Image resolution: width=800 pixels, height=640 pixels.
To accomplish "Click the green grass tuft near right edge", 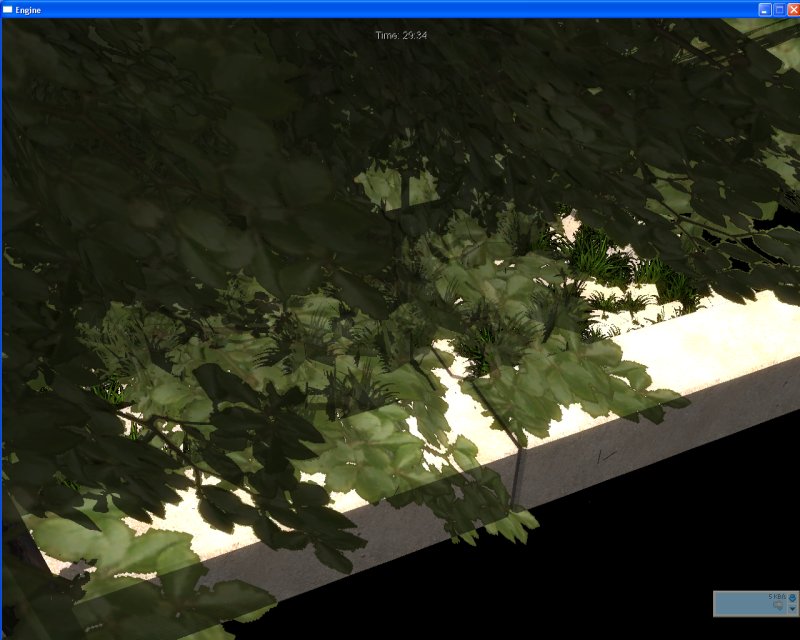I will click(x=682, y=290).
